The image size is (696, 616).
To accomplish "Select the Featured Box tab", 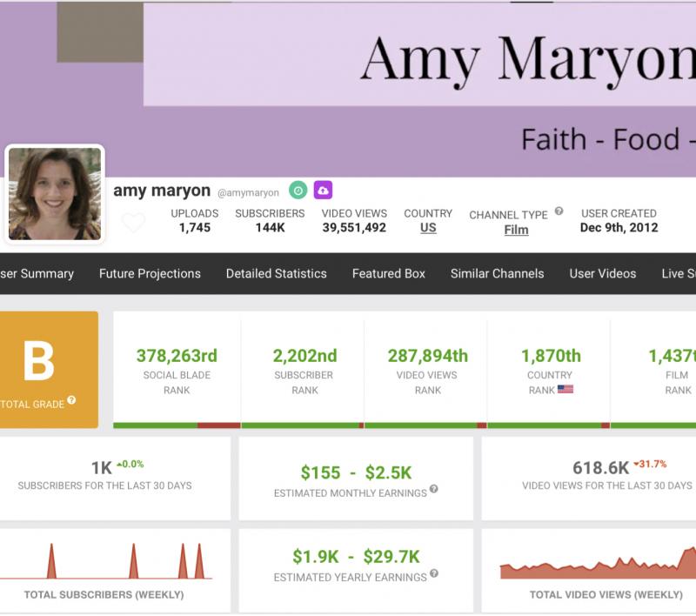I will pyautogui.click(x=388, y=273).
